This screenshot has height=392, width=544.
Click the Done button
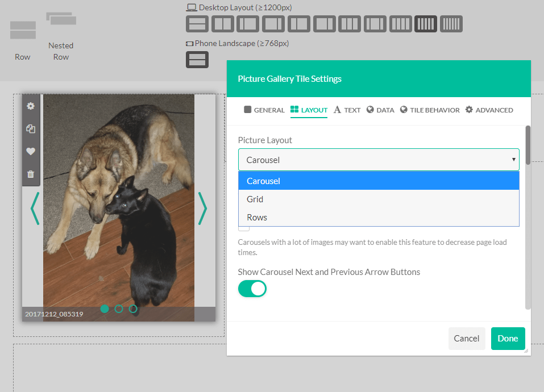point(508,338)
